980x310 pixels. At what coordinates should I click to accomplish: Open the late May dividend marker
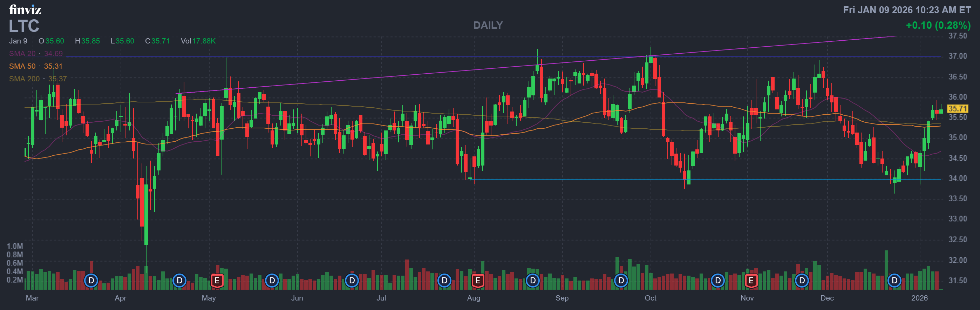(272, 281)
